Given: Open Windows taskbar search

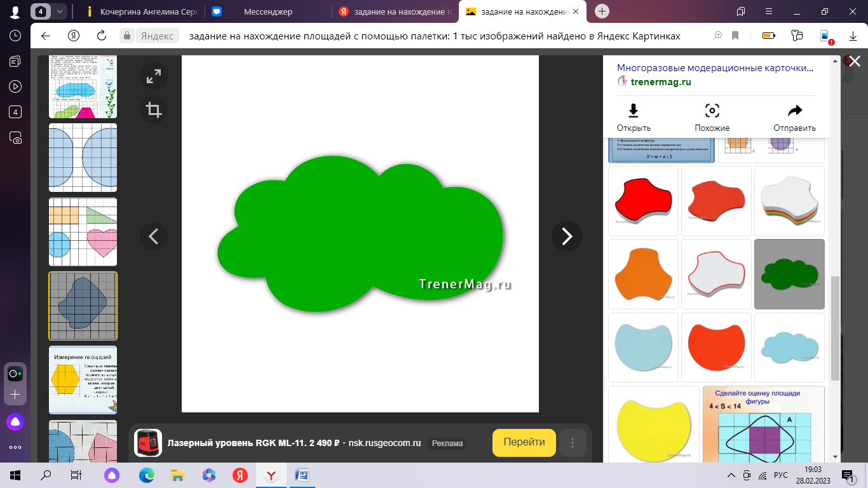Looking at the screenshot, I should 46,475.
